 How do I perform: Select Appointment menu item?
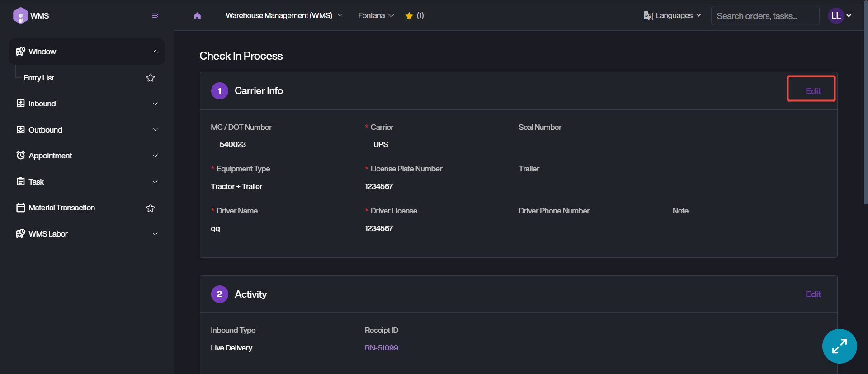[x=87, y=156]
